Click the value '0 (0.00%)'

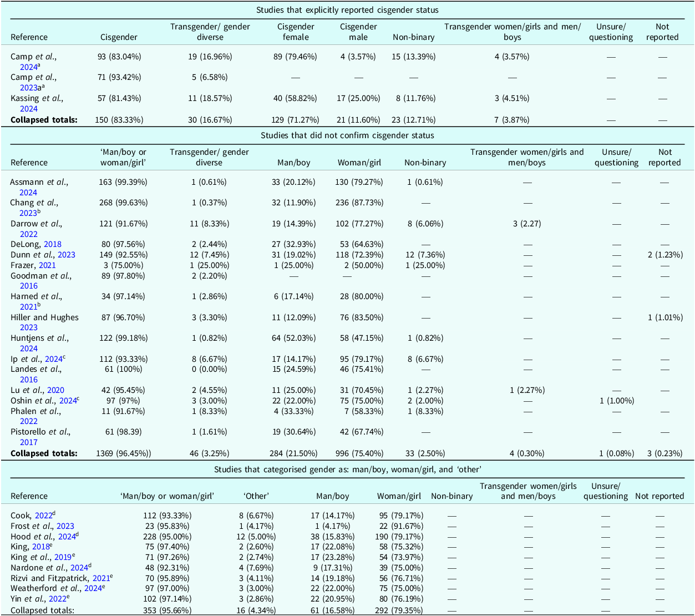[209, 369]
